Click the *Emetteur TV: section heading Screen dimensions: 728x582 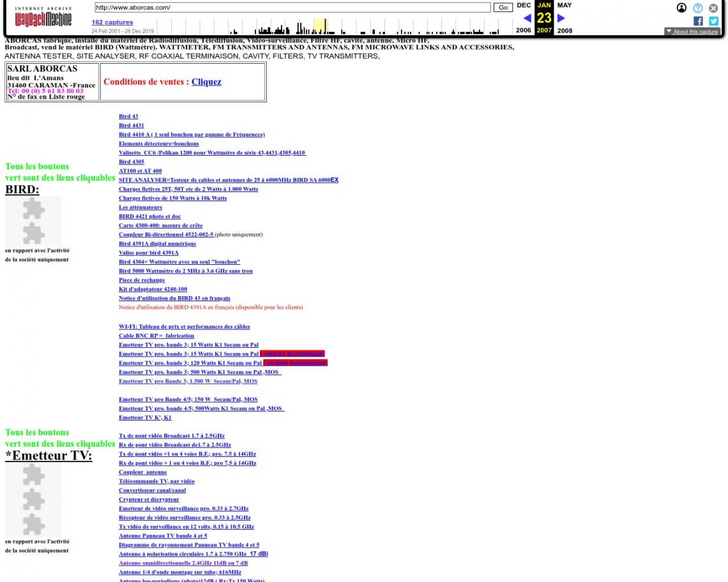pyautogui.click(x=49, y=456)
